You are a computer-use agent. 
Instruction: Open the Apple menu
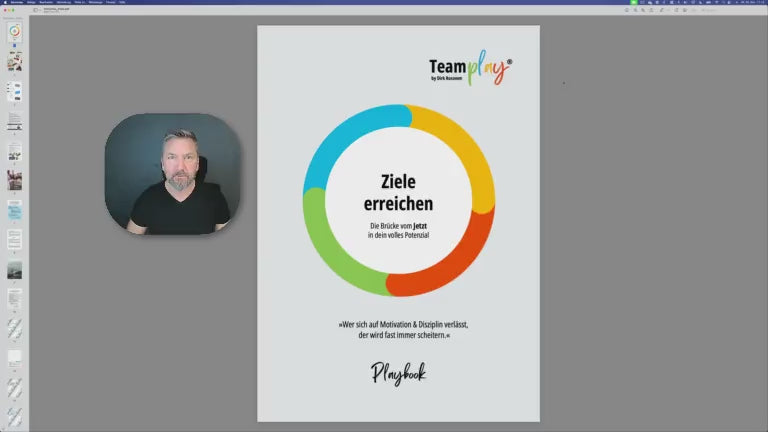[x=4, y=2]
